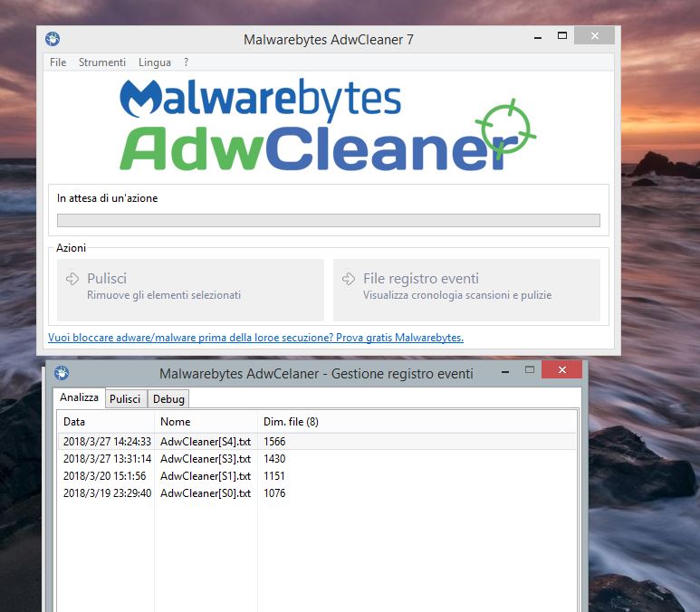Image resolution: width=700 pixels, height=612 pixels.
Task: Click the In attesa progress bar
Action: click(329, 220)
